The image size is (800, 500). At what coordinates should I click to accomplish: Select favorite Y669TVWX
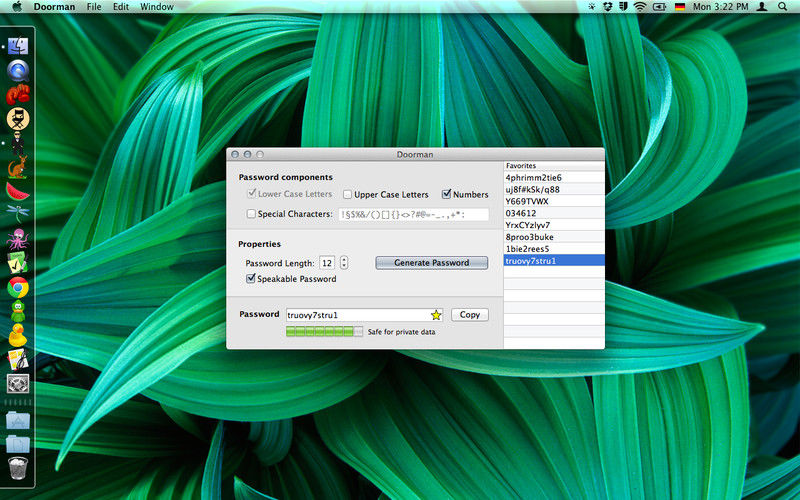pyautogui.click(x=554, y=201)
